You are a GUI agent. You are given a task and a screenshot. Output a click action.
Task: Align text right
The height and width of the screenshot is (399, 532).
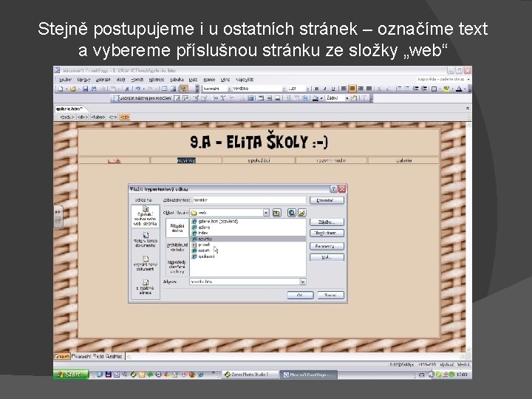click(x=361, y=89)
